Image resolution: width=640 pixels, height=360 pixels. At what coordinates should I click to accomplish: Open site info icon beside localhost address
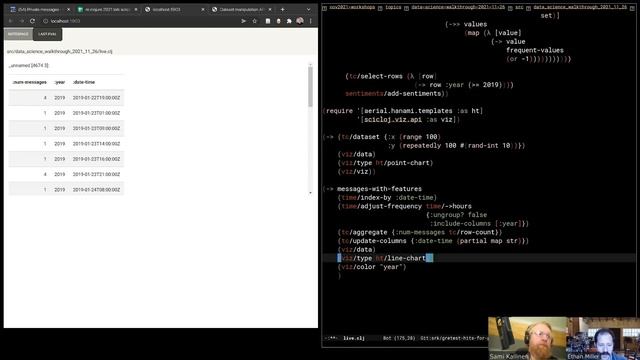point(46,21)
